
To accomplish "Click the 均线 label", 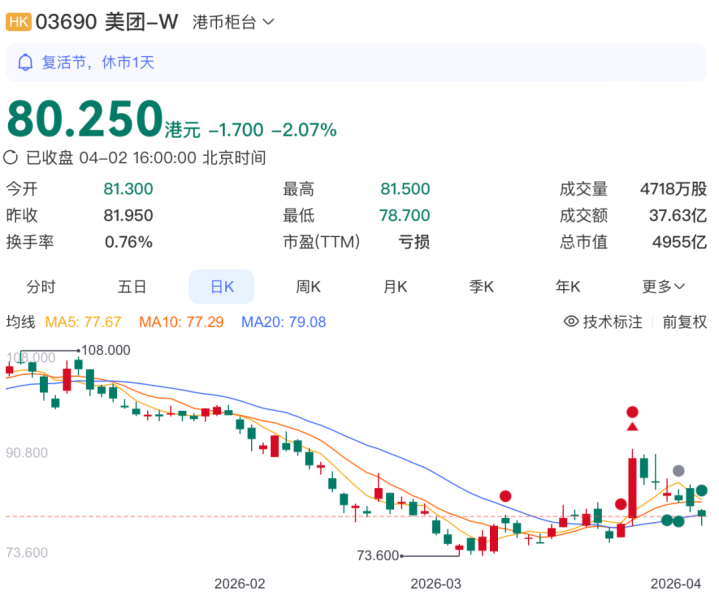I will tap(21, 322).
